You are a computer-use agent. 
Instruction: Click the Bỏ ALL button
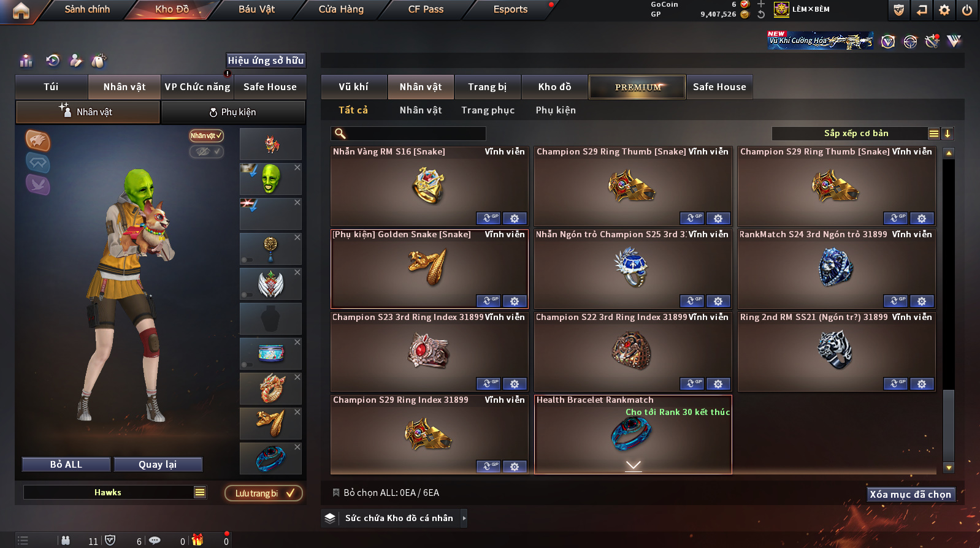66,465
